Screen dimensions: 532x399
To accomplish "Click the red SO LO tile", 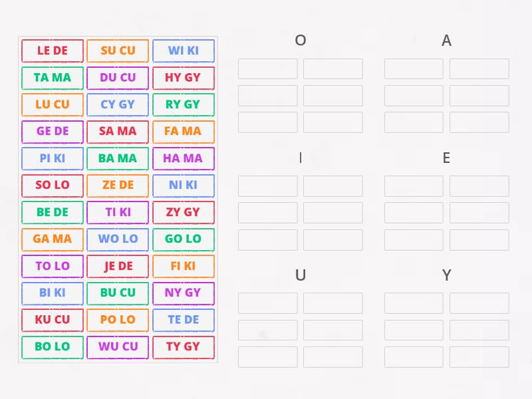I will 53,186.
